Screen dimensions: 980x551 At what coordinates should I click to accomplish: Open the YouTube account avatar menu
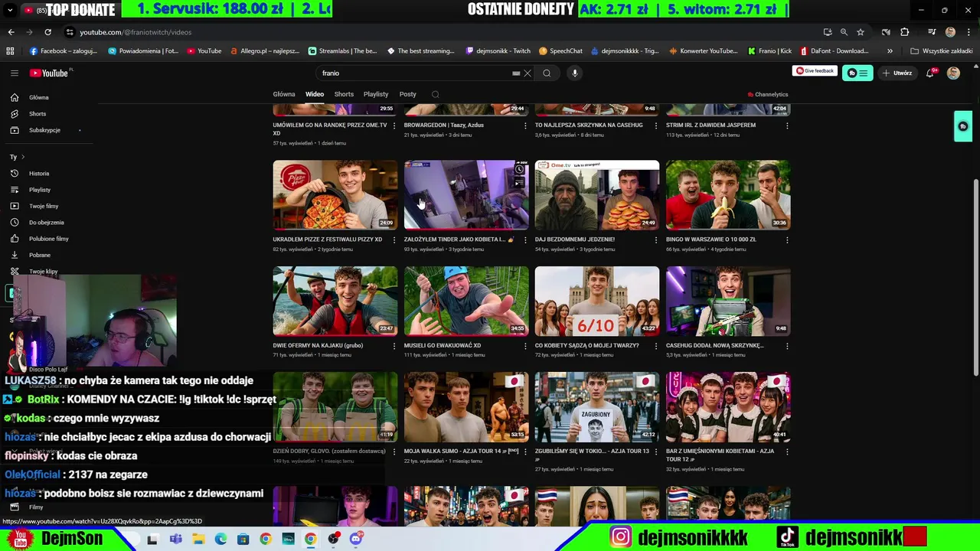pos(953,73)
